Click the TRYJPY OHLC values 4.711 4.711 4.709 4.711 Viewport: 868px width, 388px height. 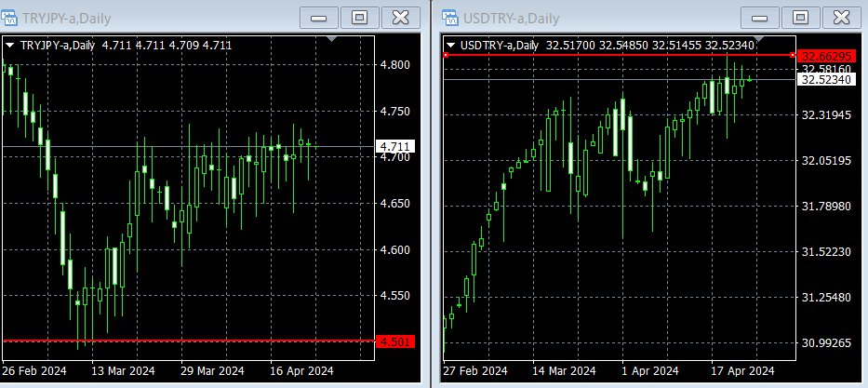pyautogui.click(x=167, y=46)
